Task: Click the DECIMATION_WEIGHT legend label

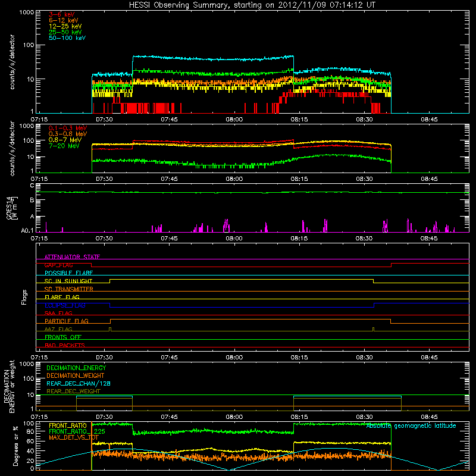Action: click(x=76, y=375)
